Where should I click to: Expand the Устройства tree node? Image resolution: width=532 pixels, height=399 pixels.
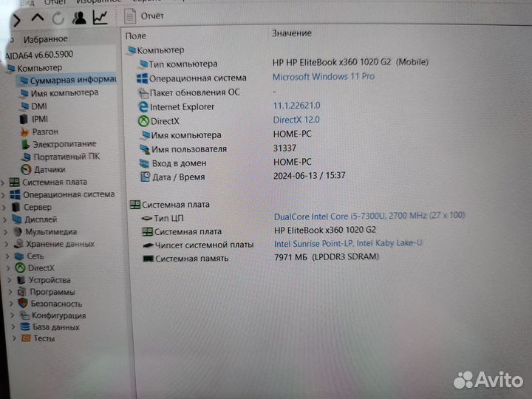(x=10, y=280)
